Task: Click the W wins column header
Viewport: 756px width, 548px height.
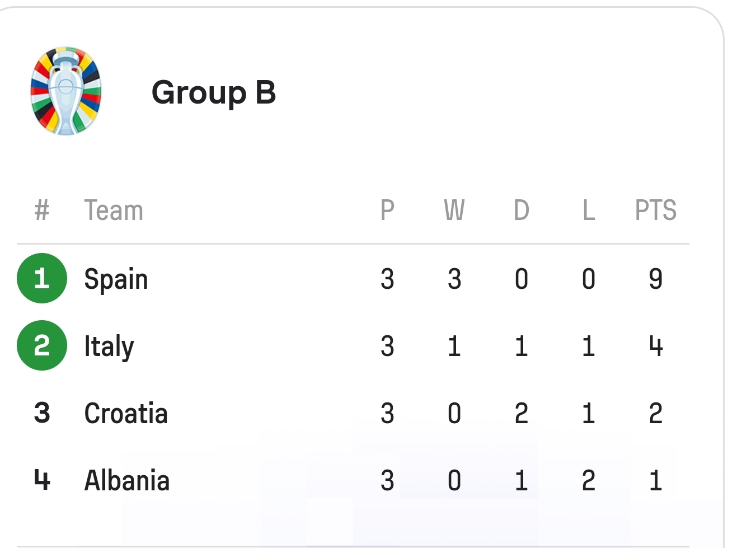Action: point(454,210)
